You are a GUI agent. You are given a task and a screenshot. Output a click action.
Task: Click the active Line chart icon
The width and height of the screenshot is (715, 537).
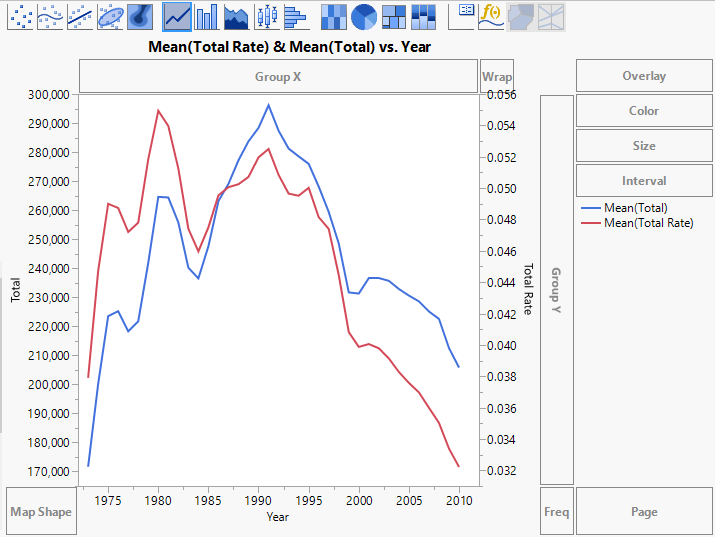click(177, 16)
